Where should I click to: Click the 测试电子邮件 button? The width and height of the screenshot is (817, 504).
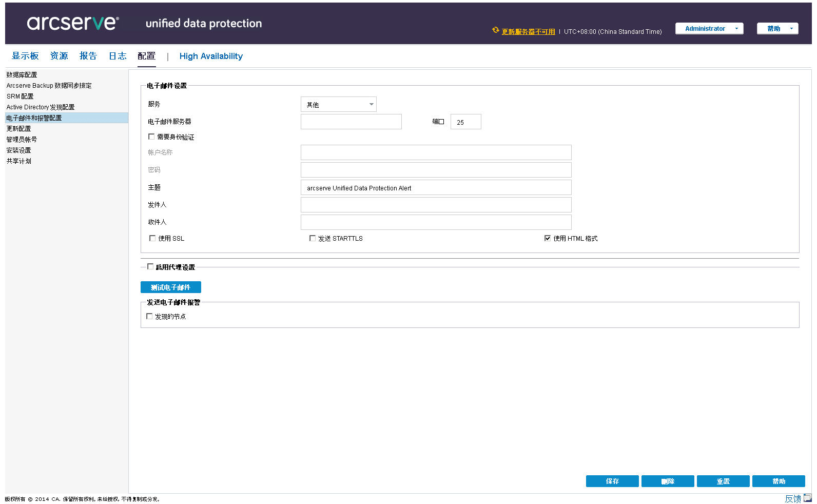point(170,287)
